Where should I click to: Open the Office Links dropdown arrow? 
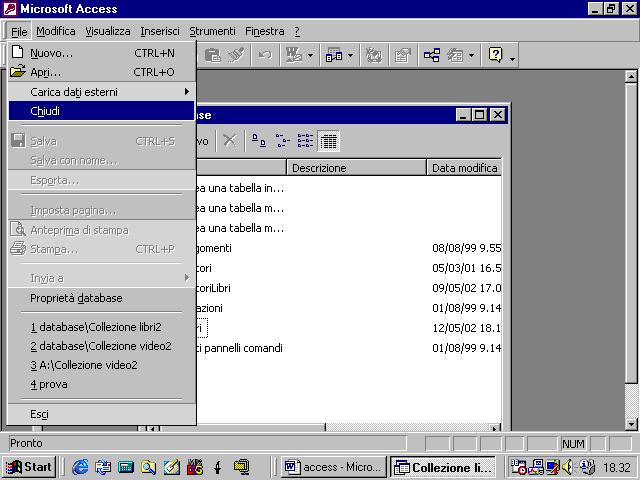[x=310, y=55]
